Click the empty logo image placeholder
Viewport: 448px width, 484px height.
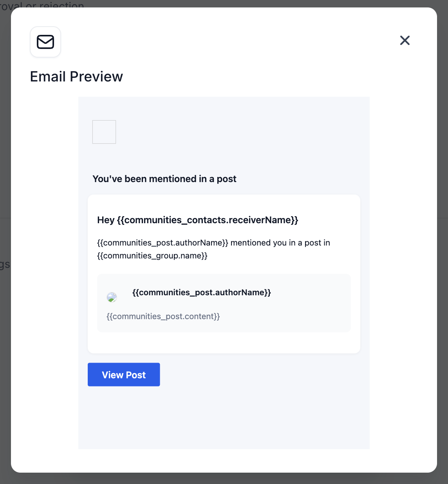click(x=104, y=132)
